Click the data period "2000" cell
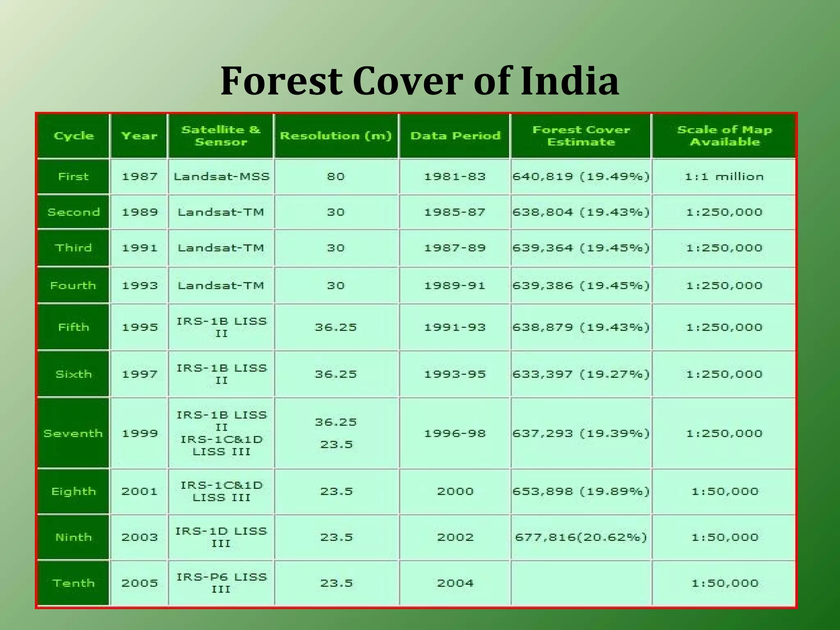The width and height of the screenshot is (840, 630). coord(455,491)
